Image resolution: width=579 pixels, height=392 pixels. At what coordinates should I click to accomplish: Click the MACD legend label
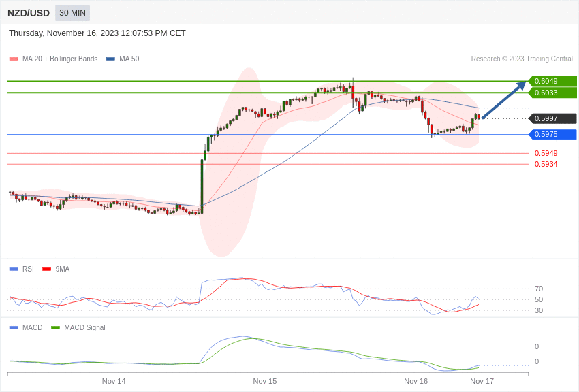[33, 327]
